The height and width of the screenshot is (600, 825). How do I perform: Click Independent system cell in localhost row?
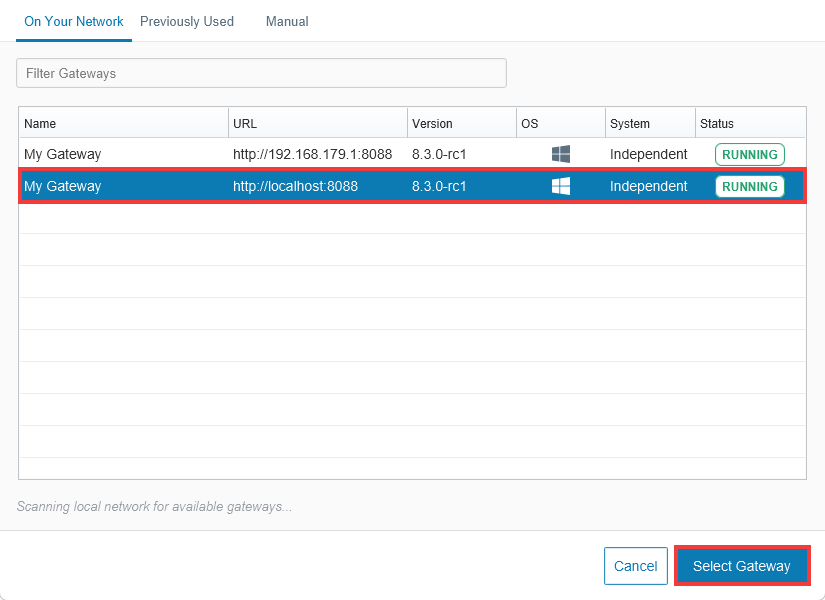(x=649, y=186)
